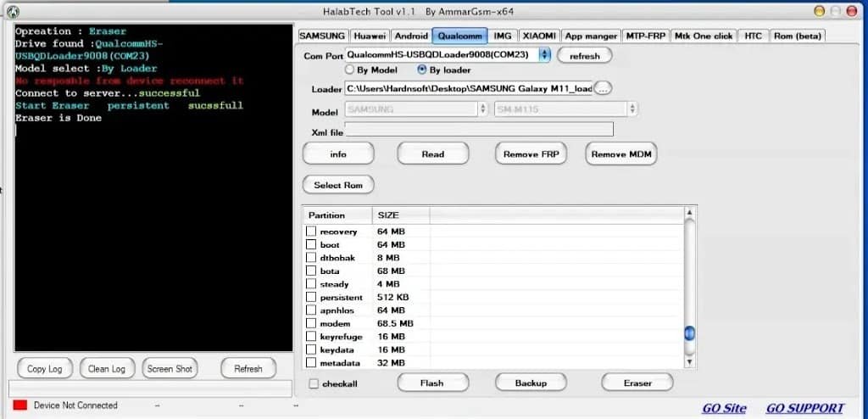Viewport: 868px width, 419px height.
Task: Click the Clean Log button
Action: 107,369
